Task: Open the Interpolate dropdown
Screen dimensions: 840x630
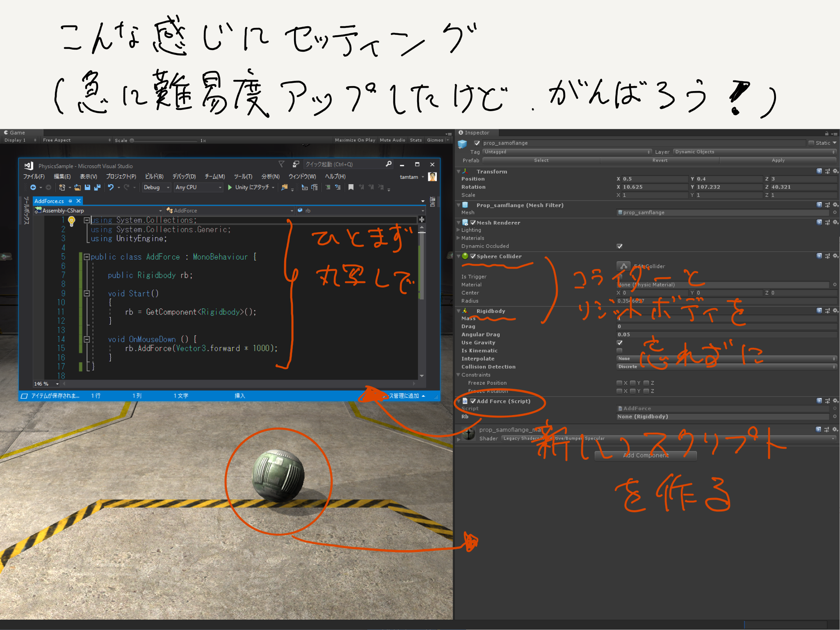Action: click(x=726, y=359)
